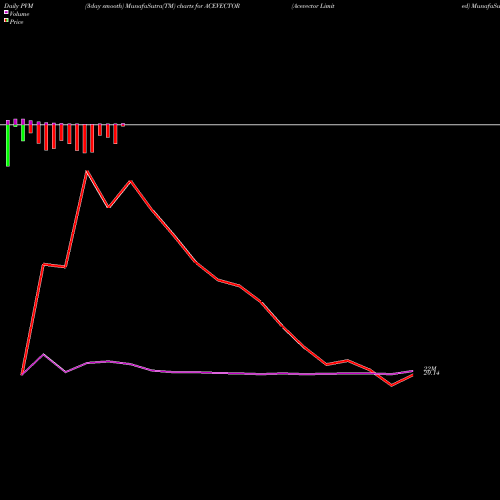Click the highest peak of the red price line

click(87, 171)
